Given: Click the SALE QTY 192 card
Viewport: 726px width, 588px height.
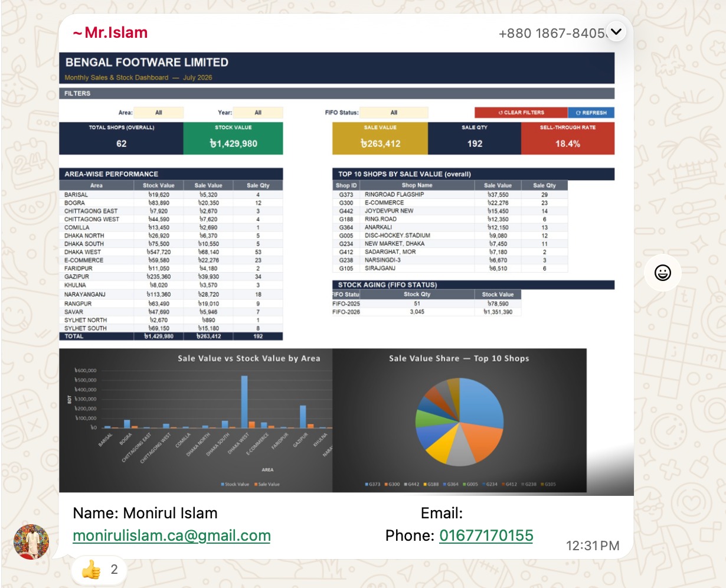Looking at the screenshot, I should [475, 138].
